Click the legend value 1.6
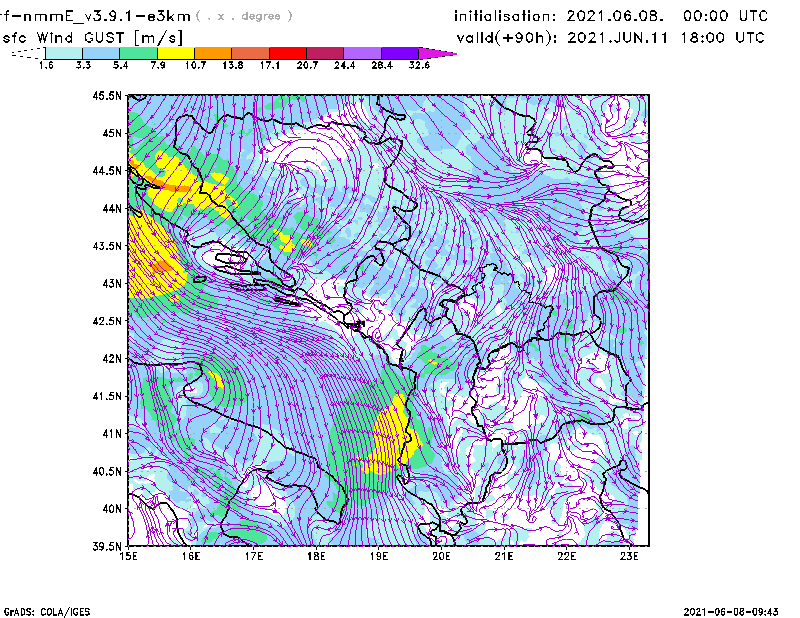The height and width of the screenshot is (618, 800). click(x=46, y=65)
